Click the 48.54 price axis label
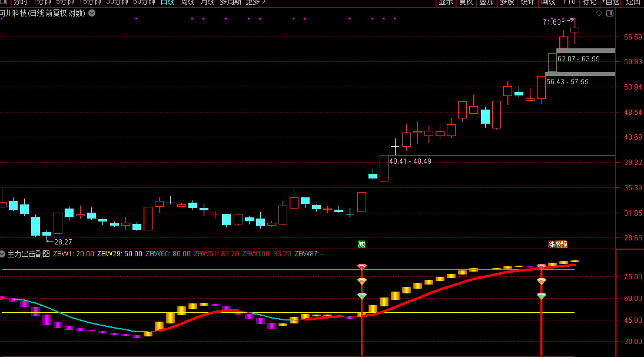 633,112
